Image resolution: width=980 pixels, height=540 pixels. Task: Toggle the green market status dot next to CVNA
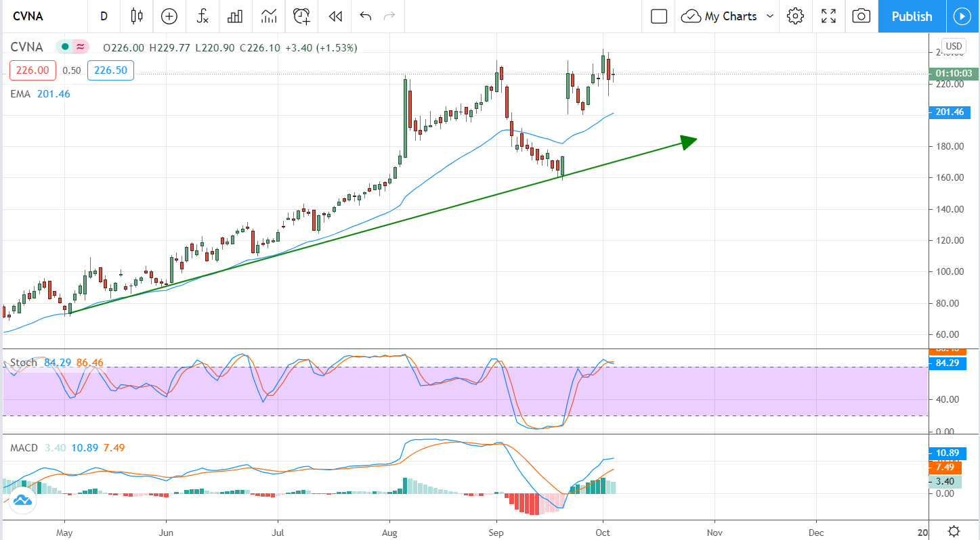(x=65, y=47)
